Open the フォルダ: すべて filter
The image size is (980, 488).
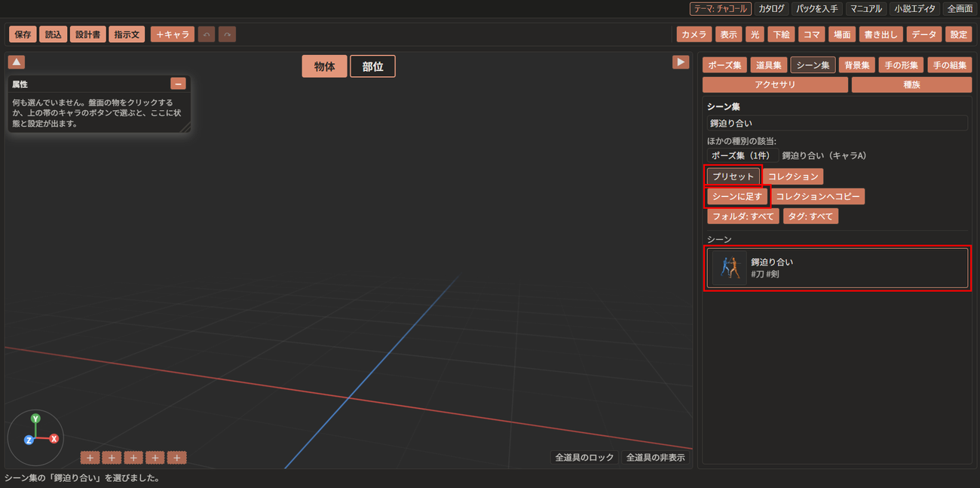click(x=743, y=216)
